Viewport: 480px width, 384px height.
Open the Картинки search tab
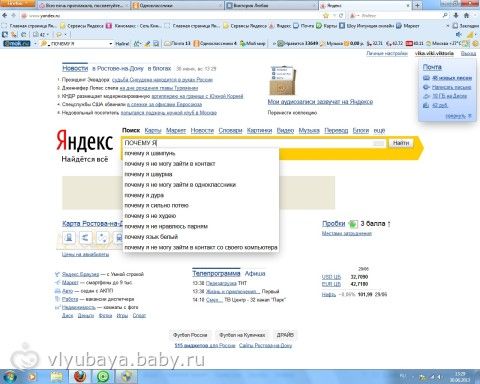click(259, 130)
